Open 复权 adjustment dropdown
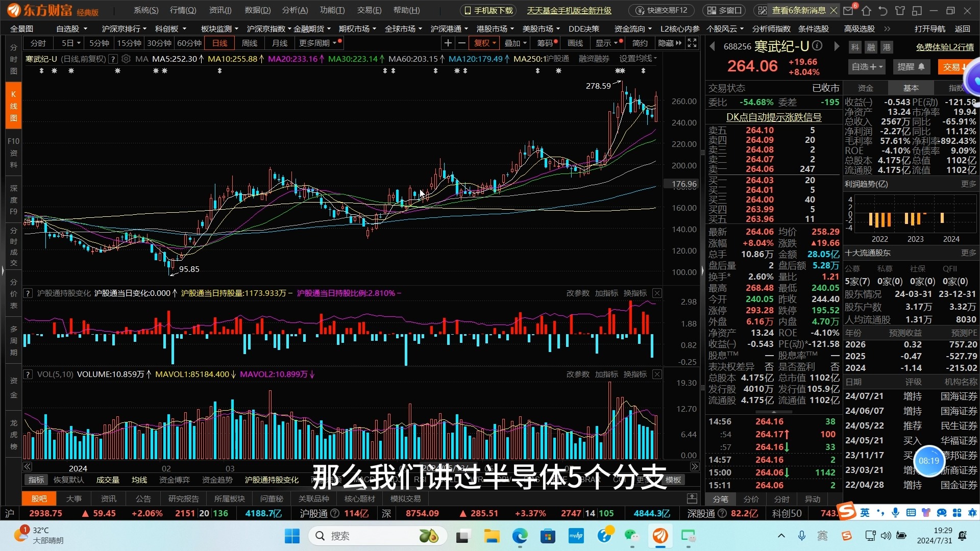 point(484,43)
